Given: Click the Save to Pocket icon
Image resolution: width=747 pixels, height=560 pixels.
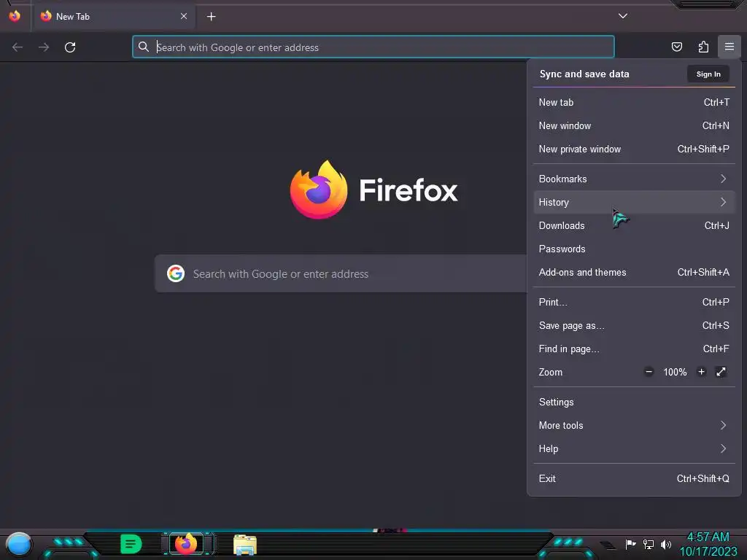Looking at the screenshot, I should 676,47.
